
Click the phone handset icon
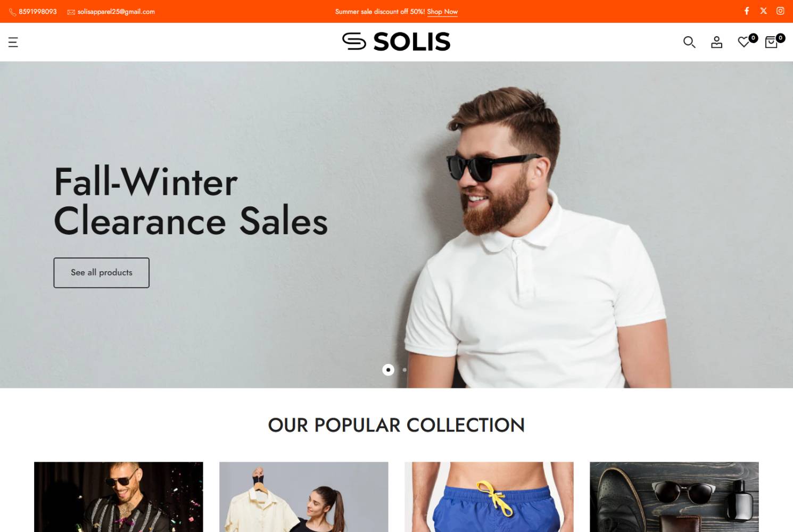pyautogui.click(x=13, y=12)
